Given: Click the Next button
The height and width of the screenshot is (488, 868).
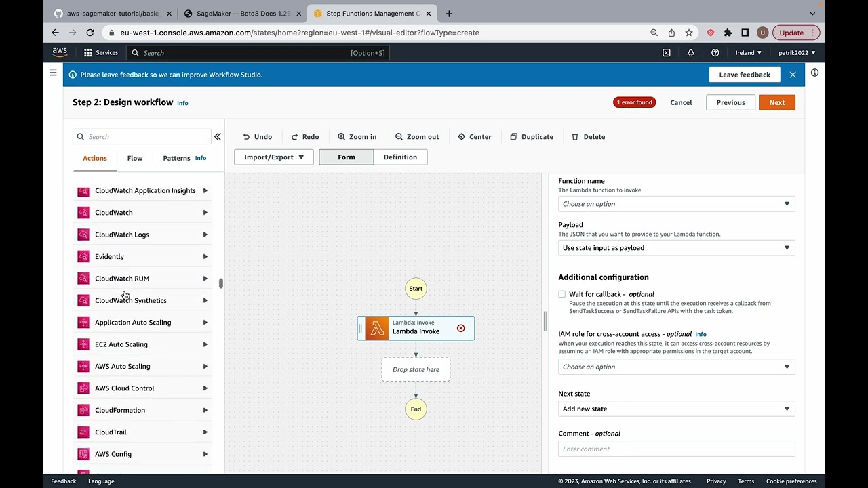Looking at the screenshot, I should 777,102.
